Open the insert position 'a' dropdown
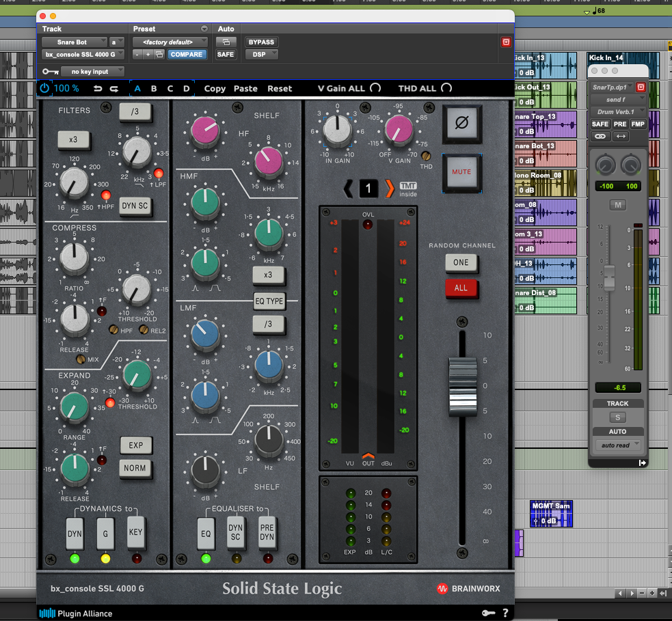 [117, 42]
